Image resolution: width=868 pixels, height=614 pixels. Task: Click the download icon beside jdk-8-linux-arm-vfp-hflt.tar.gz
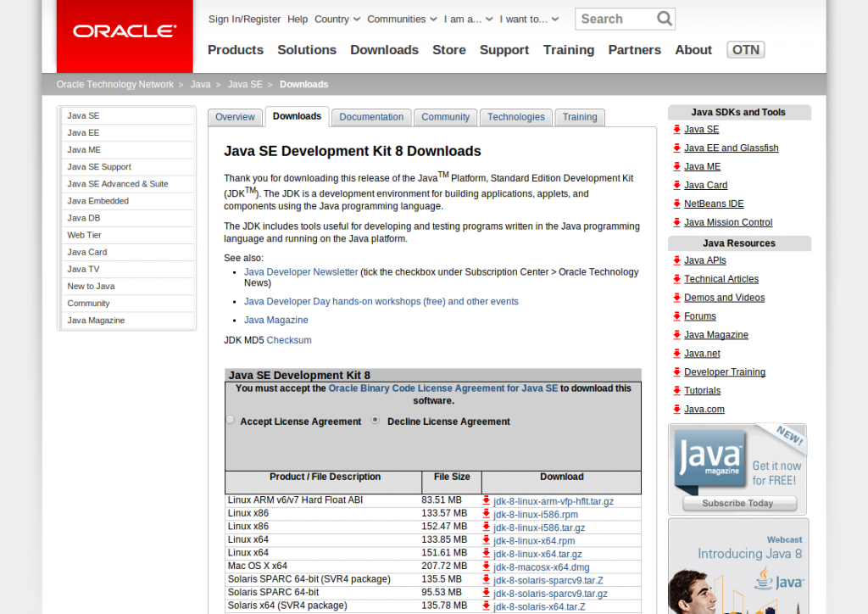(x=486, y=500)
